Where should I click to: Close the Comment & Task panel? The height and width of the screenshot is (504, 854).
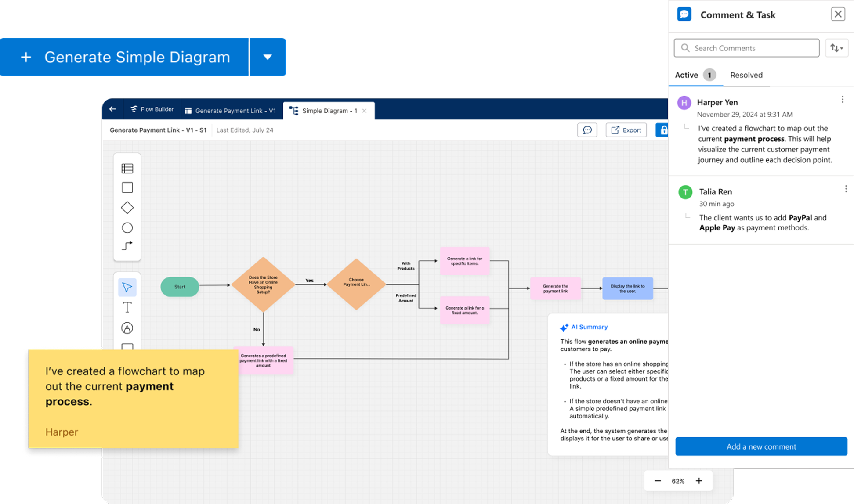pyautogui.click(x=838, y=14)
